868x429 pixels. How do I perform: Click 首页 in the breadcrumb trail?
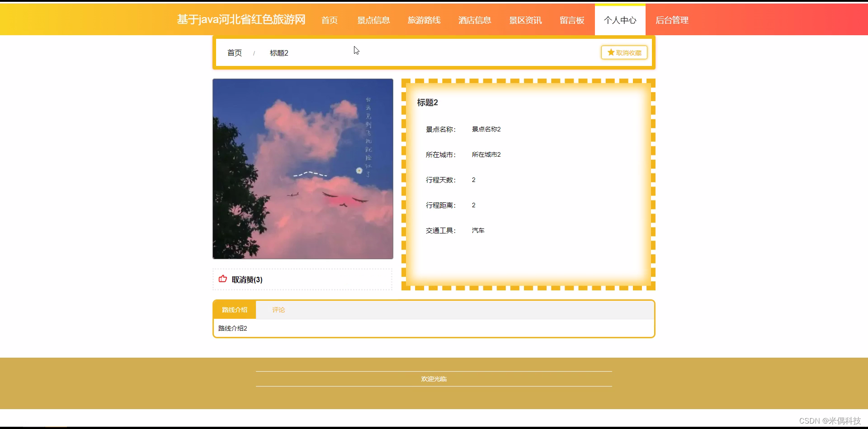[234, 53]
